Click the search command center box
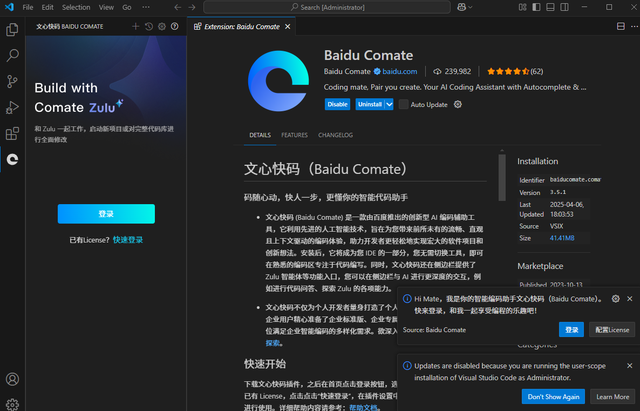 [327, 7]
